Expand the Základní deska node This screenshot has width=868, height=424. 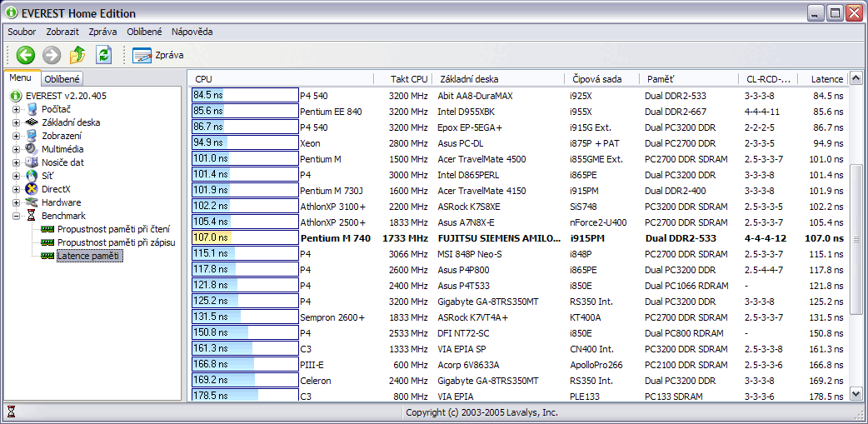(16, 122)
